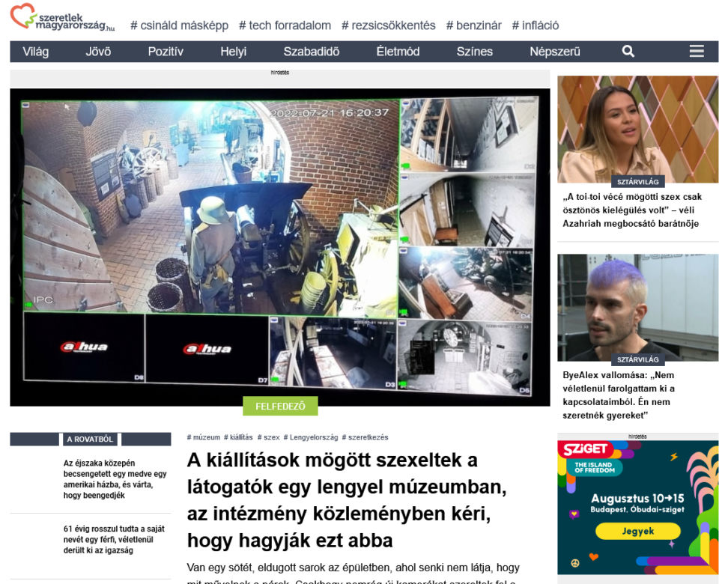Open the # szeretkezés tag
728x584 pixels.
(365, 437)
